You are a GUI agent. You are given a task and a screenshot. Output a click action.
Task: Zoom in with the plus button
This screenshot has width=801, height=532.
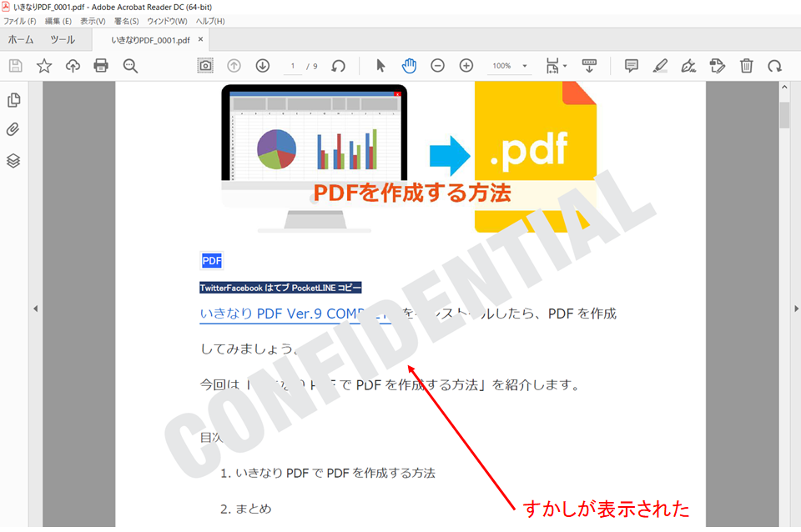[x=466, y=66]
